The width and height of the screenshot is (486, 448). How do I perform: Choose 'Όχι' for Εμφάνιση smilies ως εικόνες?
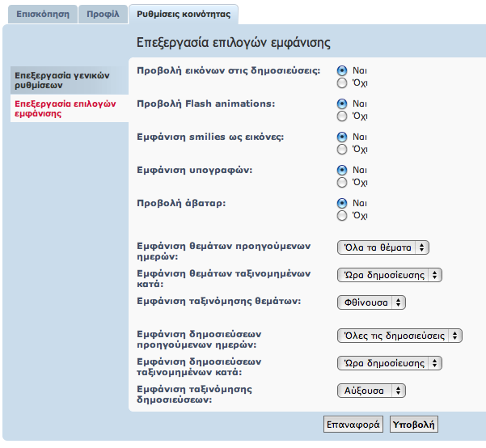342,149
